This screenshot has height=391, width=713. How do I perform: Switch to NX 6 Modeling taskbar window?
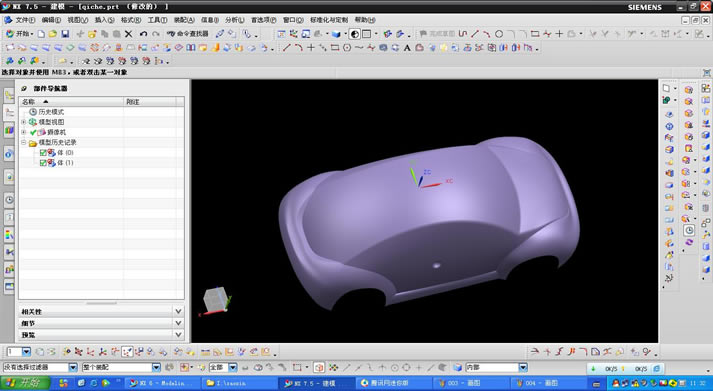pos(162,383)
